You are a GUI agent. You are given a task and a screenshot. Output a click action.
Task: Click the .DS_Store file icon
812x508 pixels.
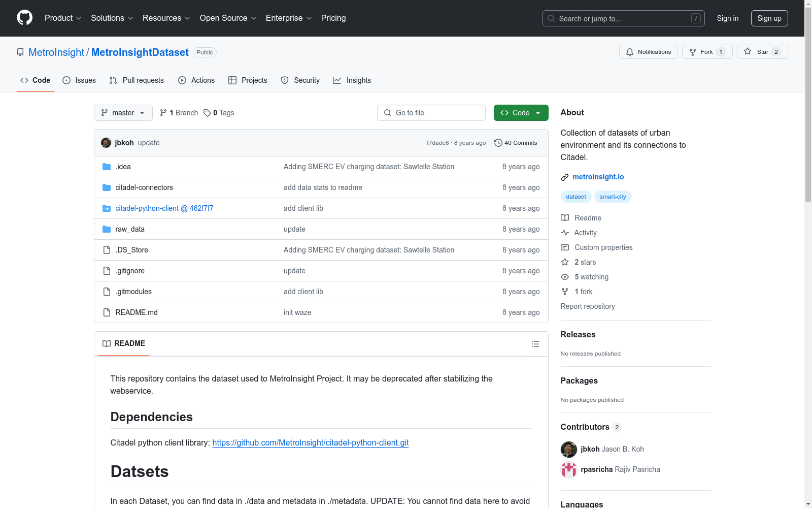click(107, 250)
